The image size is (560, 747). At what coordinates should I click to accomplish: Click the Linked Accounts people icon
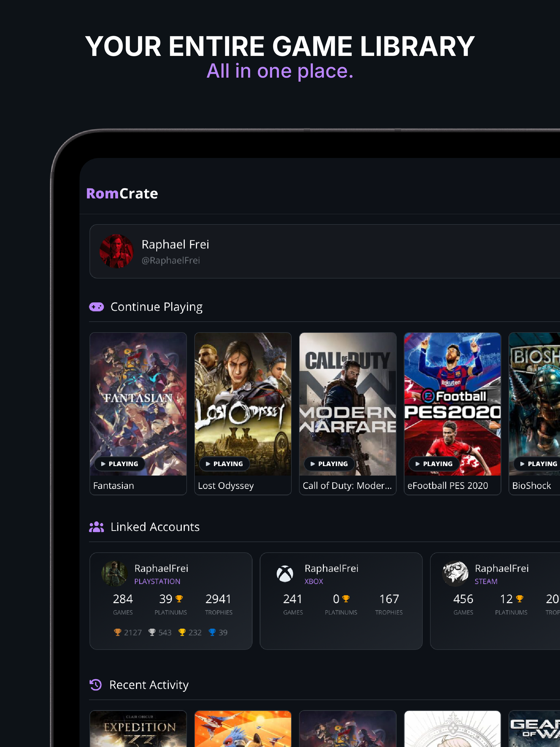click(97, 527)
